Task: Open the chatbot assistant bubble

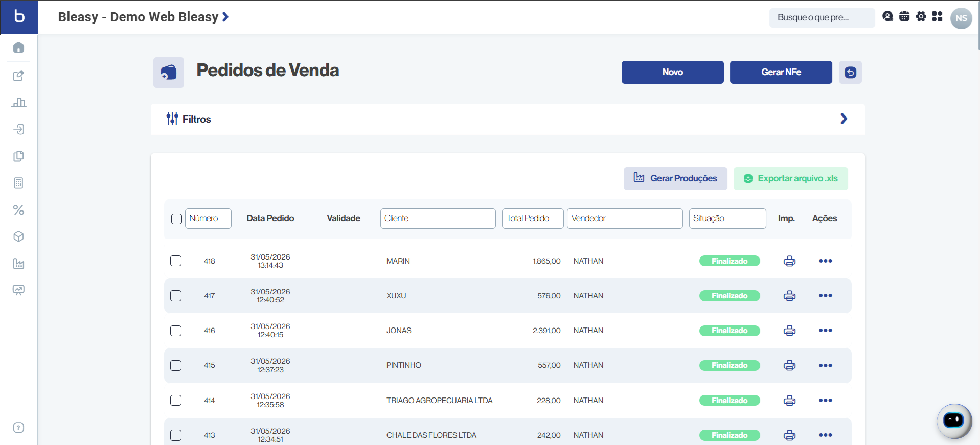Action: pos(954,421)
